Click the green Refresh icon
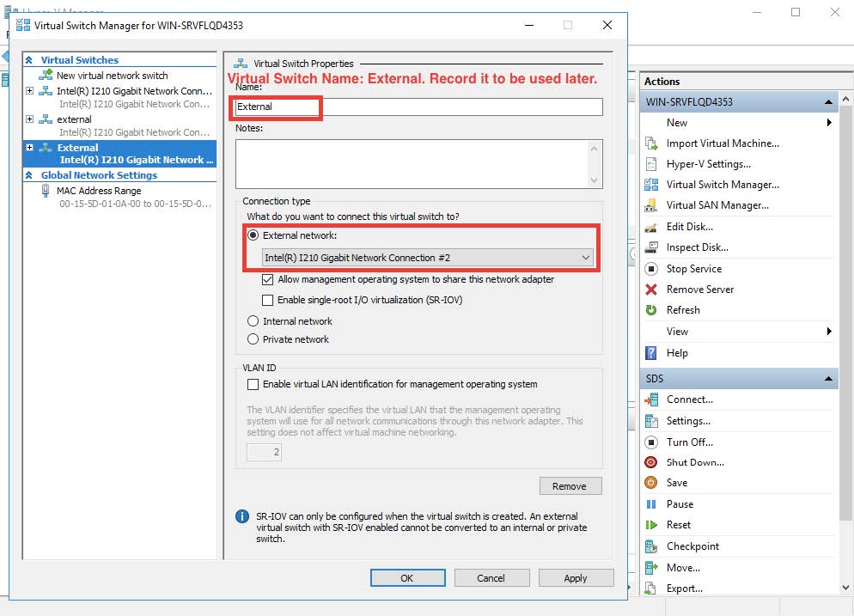The width and height of the screenshot is (854, 616). 651,310
